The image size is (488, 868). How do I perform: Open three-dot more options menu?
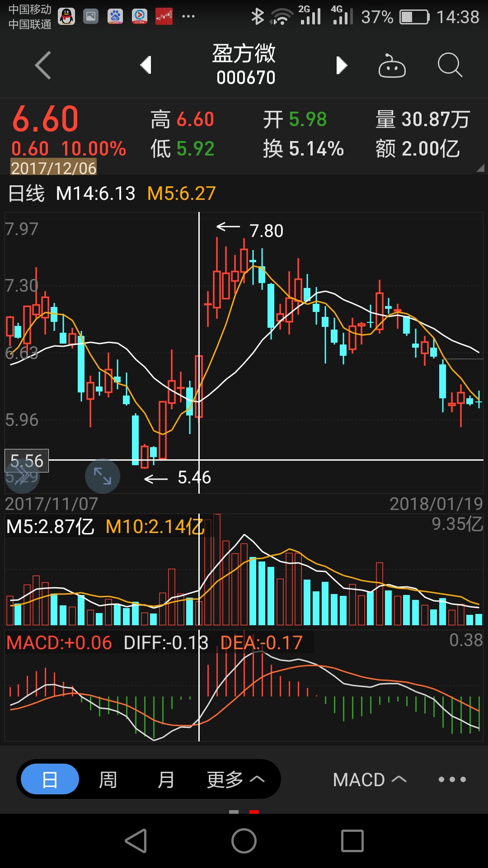pos(452,779)
